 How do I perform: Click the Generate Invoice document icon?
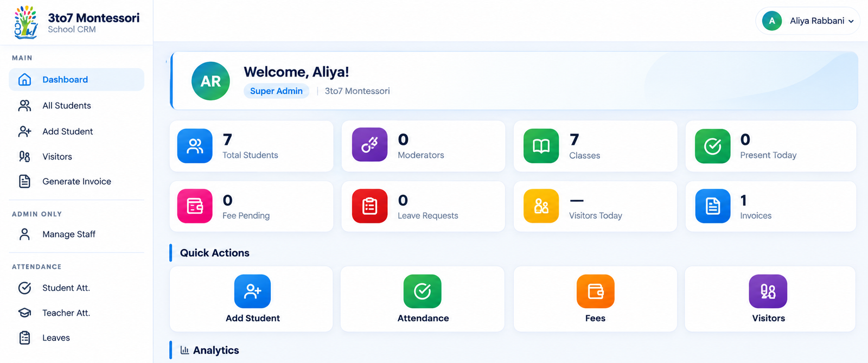pyautogui.click(x=24, y=181)
